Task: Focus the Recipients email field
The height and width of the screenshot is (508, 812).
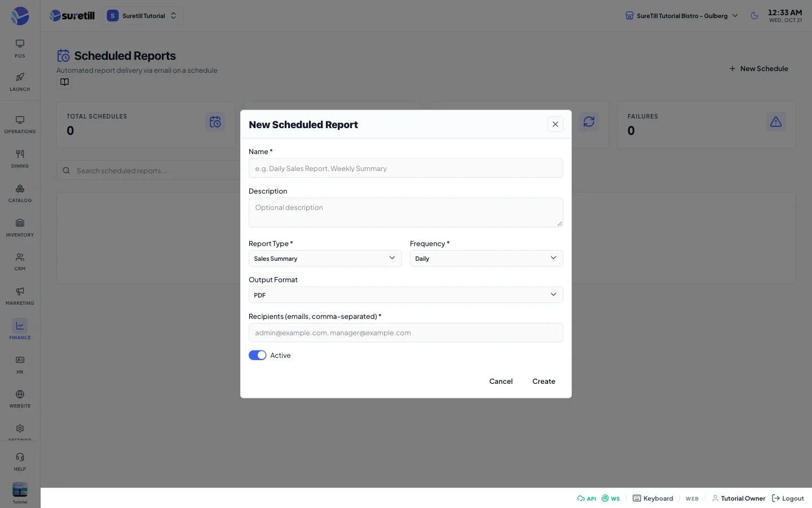Action: tap(406, 332)
